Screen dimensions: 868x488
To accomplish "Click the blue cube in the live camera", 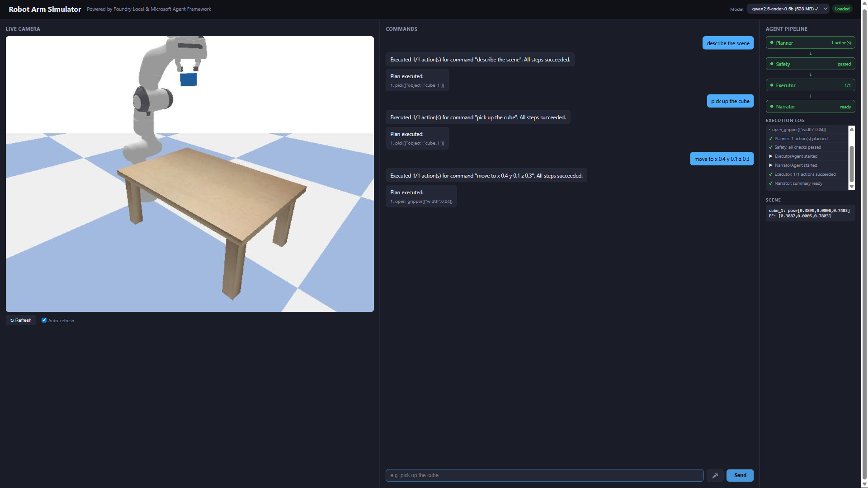I will coord(189,80).
